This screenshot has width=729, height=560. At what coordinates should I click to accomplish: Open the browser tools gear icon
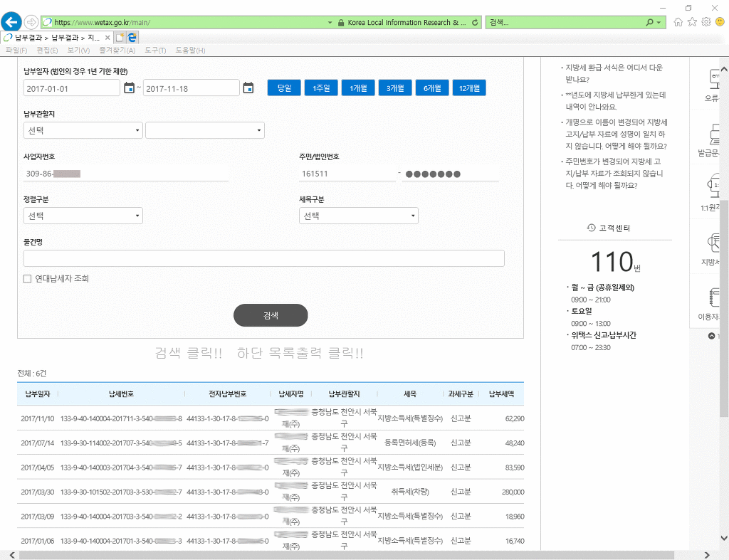706,22
